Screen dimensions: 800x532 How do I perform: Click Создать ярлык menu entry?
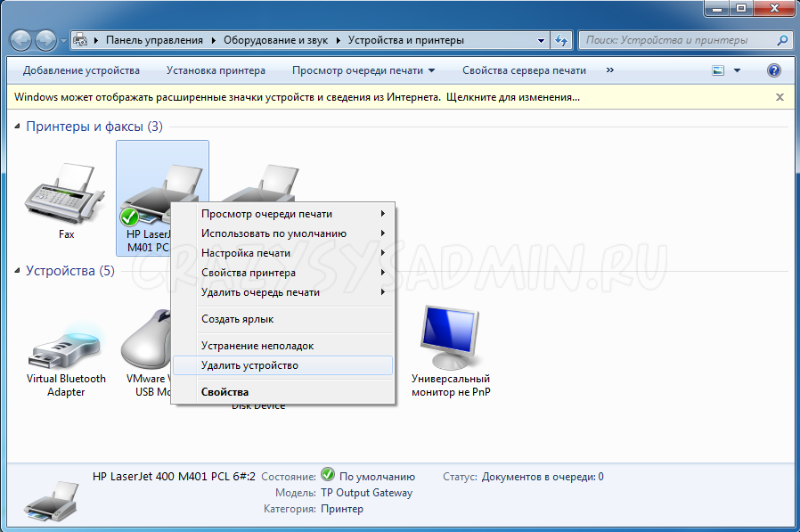pyautogui.click(x=237, y=319)
